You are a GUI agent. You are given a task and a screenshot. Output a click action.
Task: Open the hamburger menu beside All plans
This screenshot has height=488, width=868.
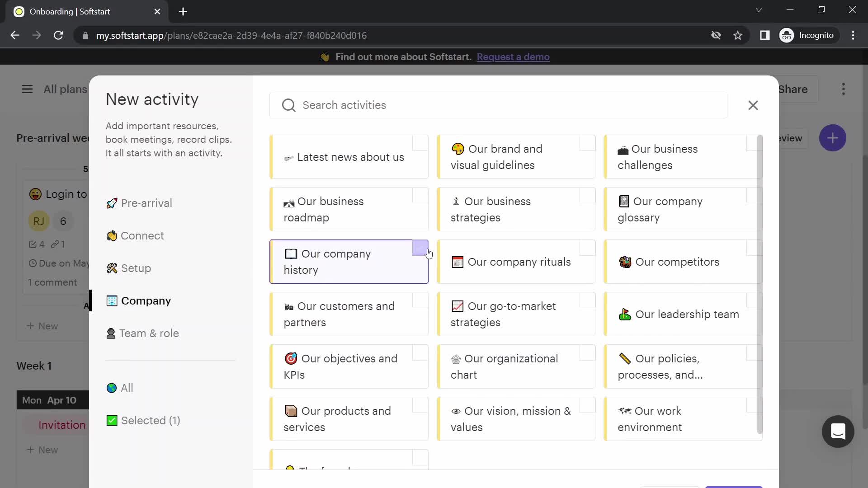point(27,89)
